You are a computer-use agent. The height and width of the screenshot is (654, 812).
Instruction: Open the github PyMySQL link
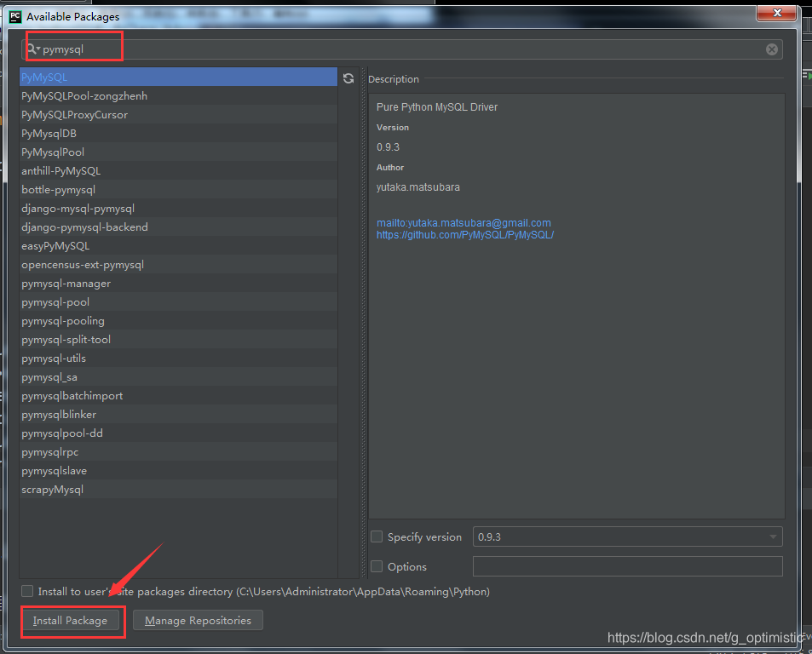[x=465, y=235]
